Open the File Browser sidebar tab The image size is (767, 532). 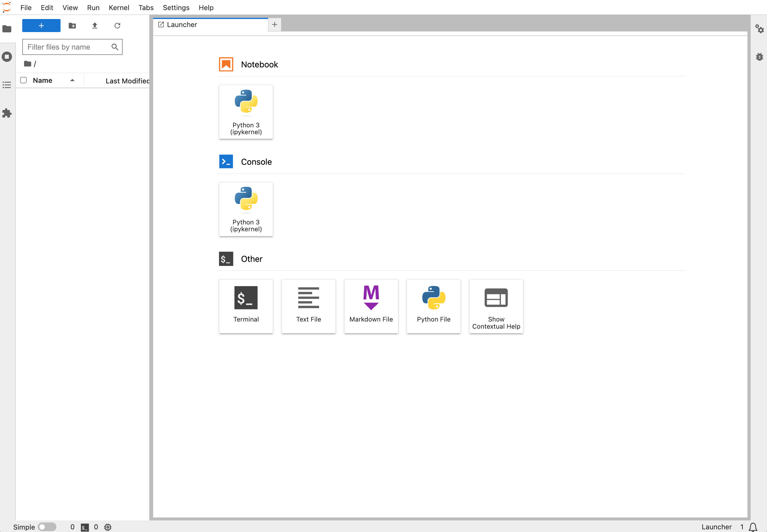coord(7,29)
